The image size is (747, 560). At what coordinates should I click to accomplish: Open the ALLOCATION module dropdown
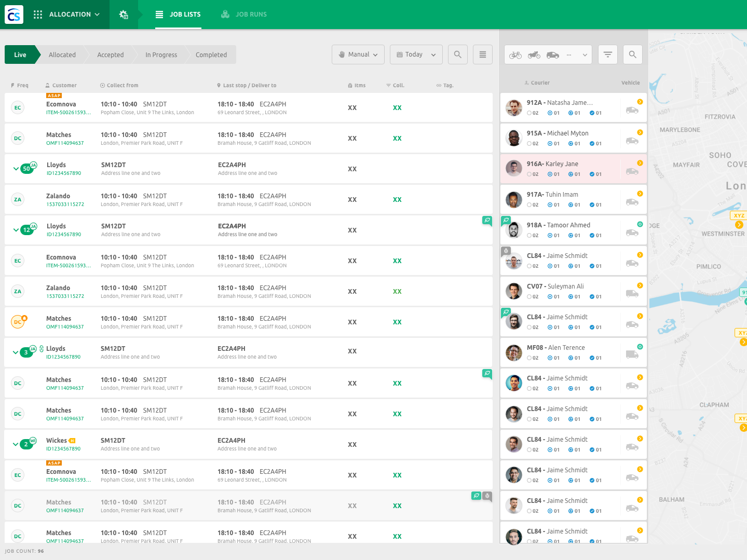pos(74,14)
